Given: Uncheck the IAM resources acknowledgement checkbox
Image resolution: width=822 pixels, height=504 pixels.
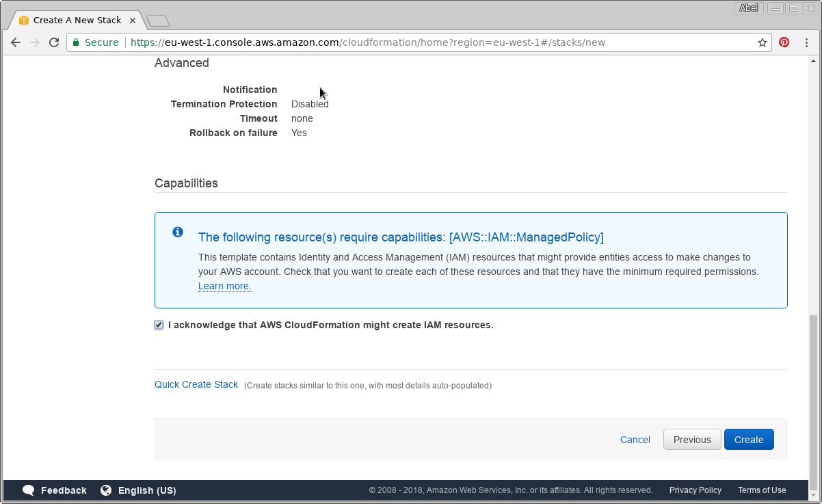Looking at the screenshot, I should (x=159, y=326).
